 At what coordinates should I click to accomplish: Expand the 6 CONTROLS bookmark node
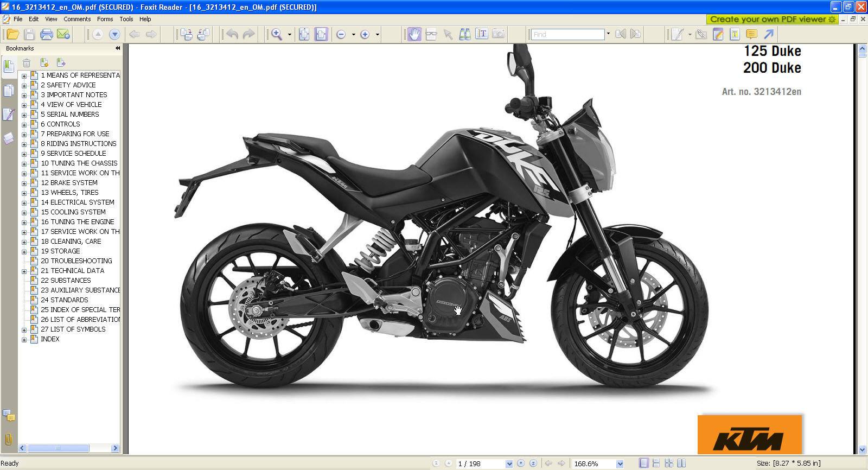24,125
